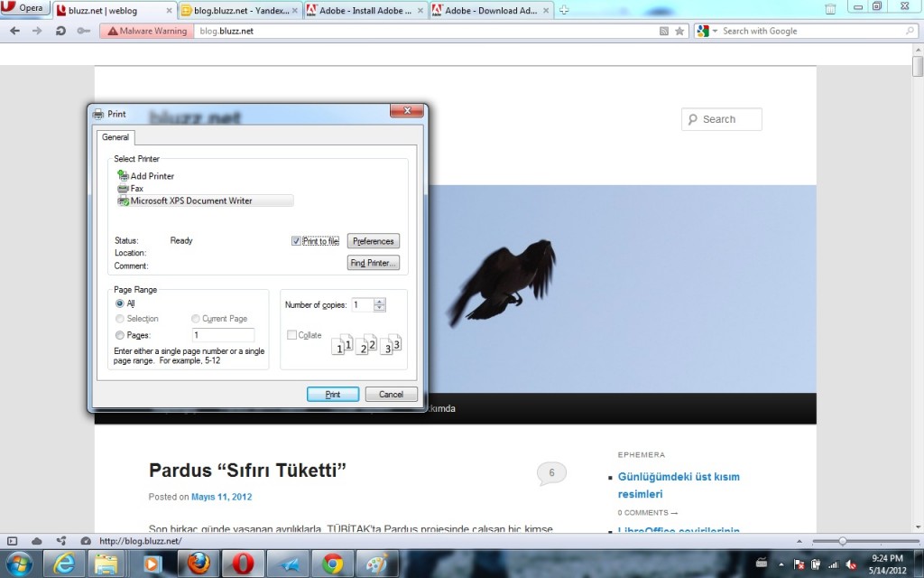Select Microsoft XPS Document Writer printer
Image resolution: width=924 pixels, height=578 pixels.
(205, 200)
